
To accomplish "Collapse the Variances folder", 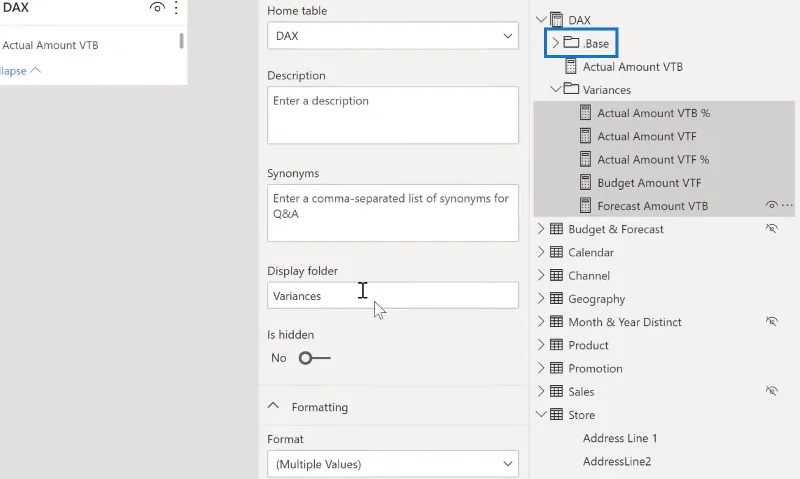I will (x=556, y=89).
